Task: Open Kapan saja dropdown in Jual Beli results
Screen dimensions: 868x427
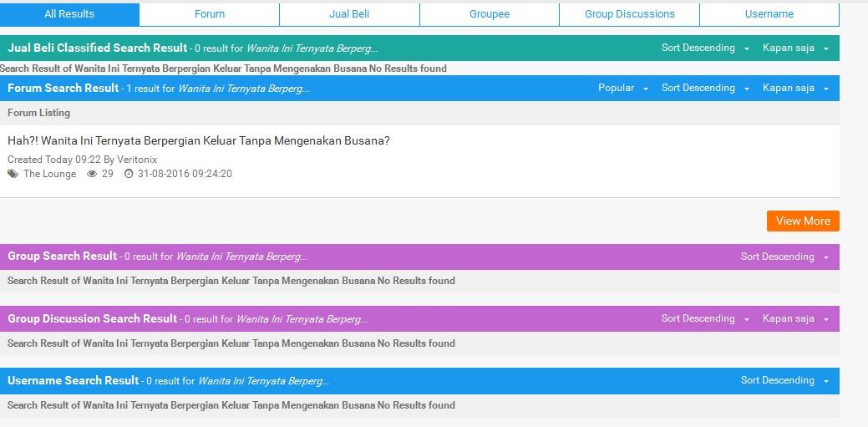Action: coord(795,48)
